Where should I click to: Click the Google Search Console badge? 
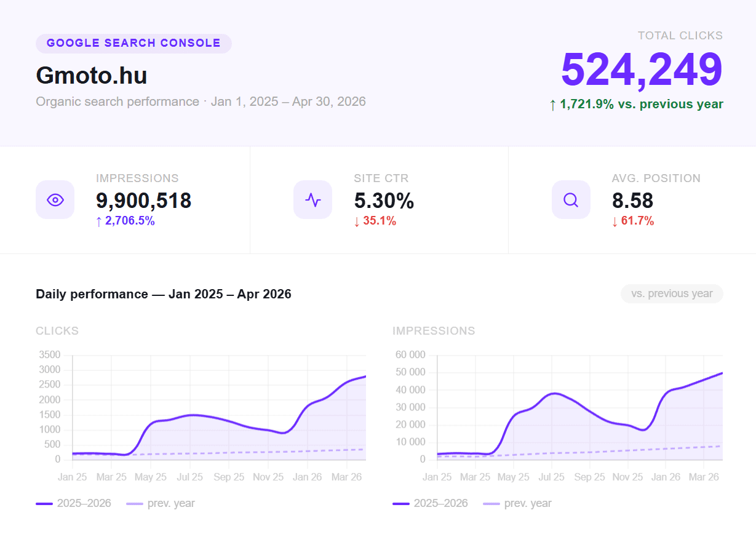(133, 44)
